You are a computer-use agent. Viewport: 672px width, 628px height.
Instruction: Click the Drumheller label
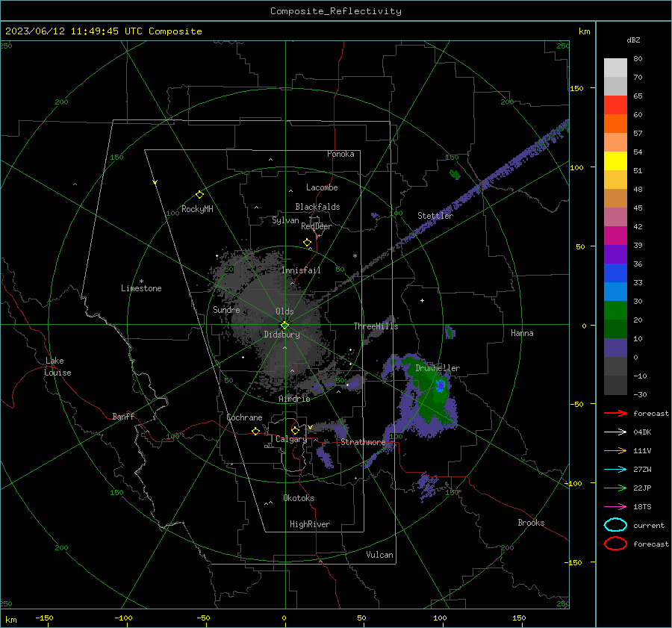[x=438, y=368]
